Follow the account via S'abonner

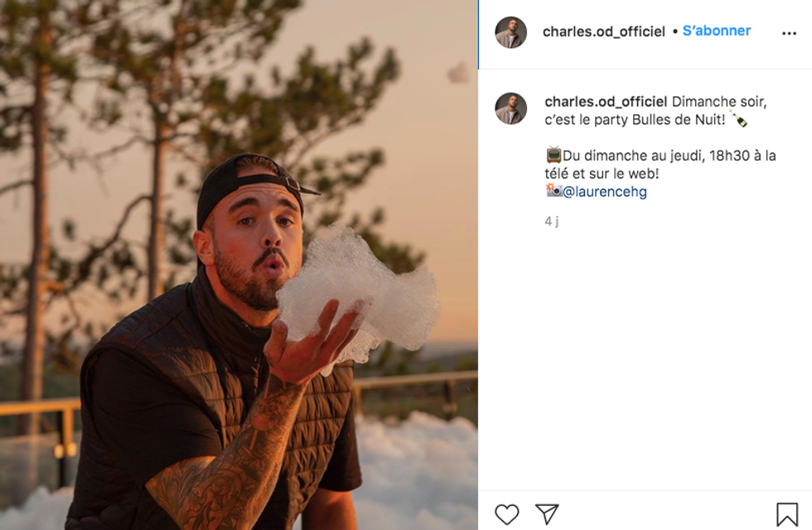716,31
